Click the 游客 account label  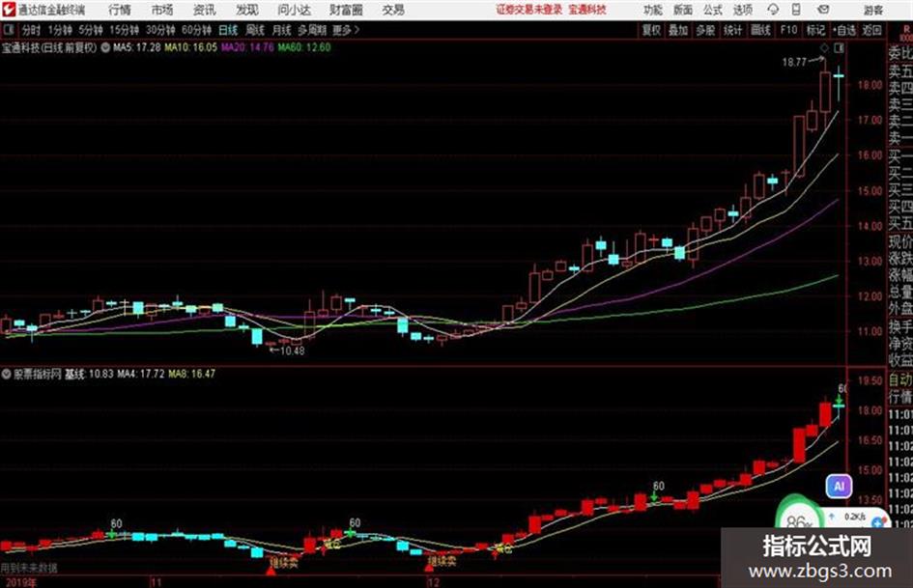point(872,11)
